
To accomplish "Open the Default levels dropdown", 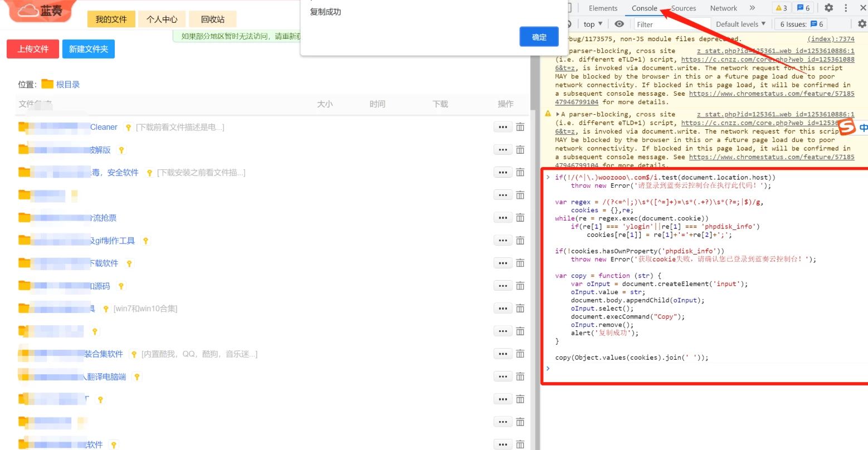I will (740, 24).
